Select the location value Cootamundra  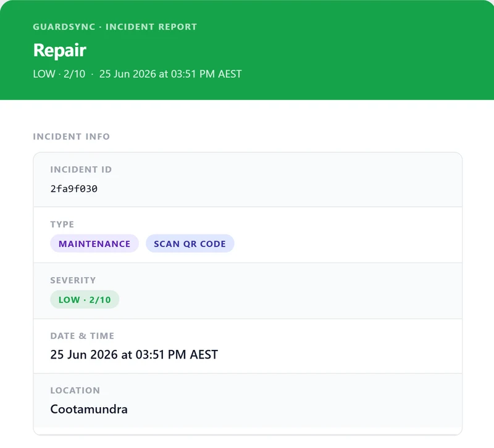pyautogui.click(x=89, y=409)
